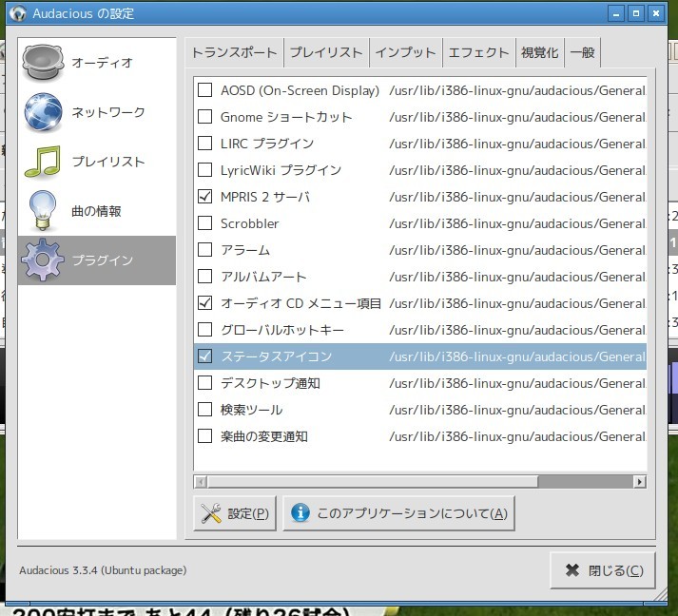
Task: Switch to エフェクト tab
Action: pyautogui.click(x=478, y=52)
